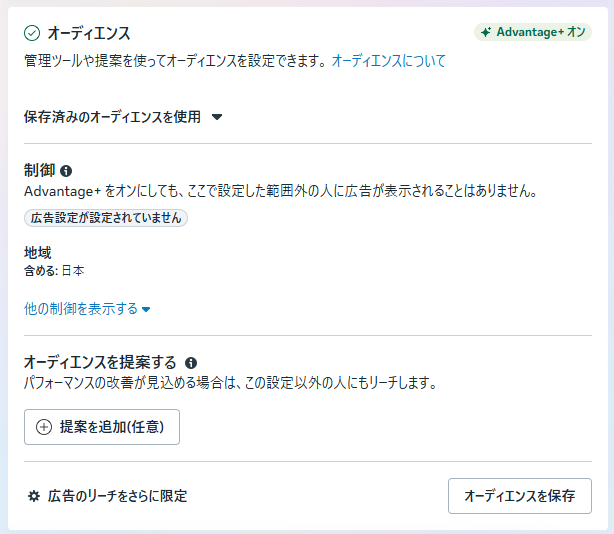
Task: Open the 保存済みのオーディエンスを使用 dropdown
Action: [x=112, y=117]
